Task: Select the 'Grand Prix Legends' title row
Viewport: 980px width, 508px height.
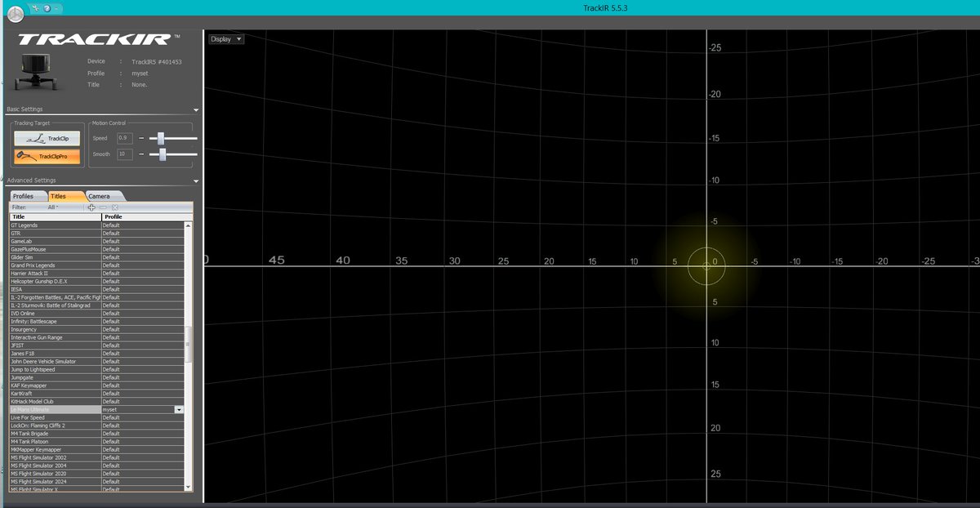Action: pos(97,265)
